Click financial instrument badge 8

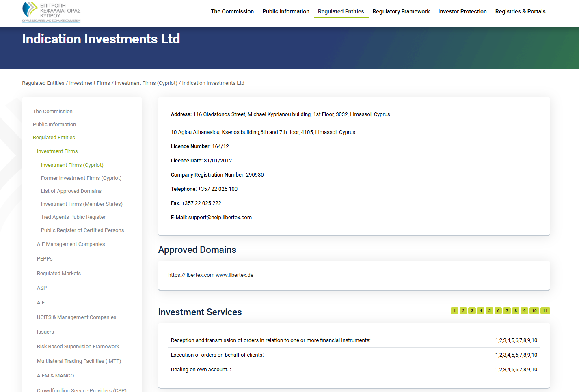click(516, 311)
